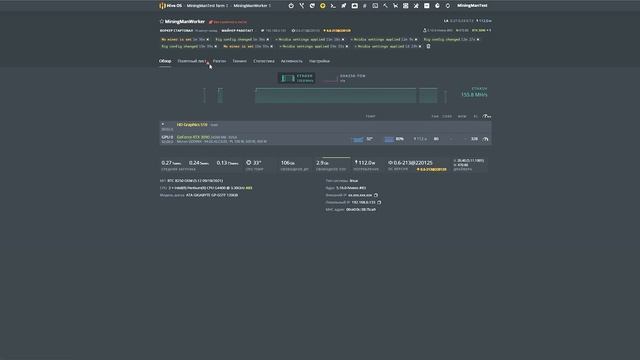640x360 pixels.
Task: Click the yellow miner actions icon
Action: 322,6
